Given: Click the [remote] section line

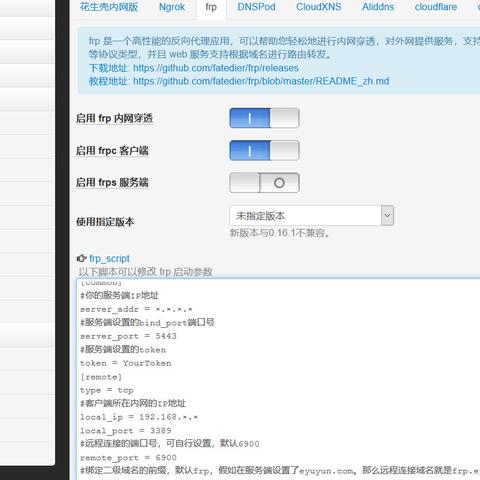Looking at the screenshot, I should (x=101, y=377).
